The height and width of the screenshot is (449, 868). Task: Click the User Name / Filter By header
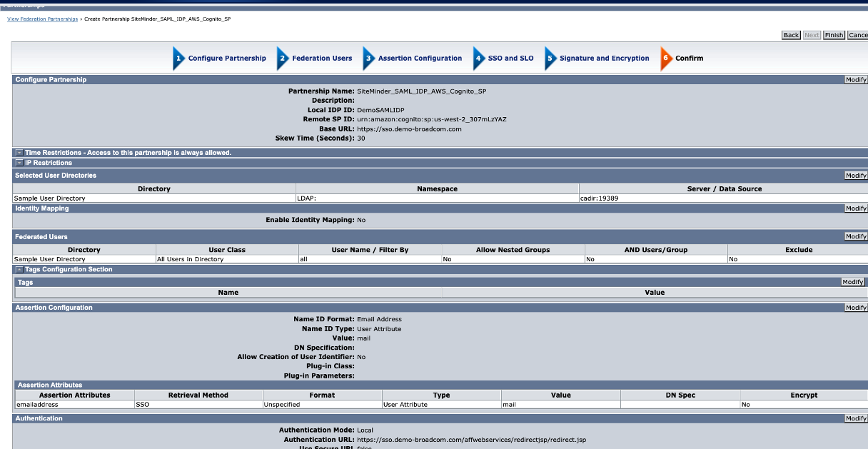[x=370, y=250]
